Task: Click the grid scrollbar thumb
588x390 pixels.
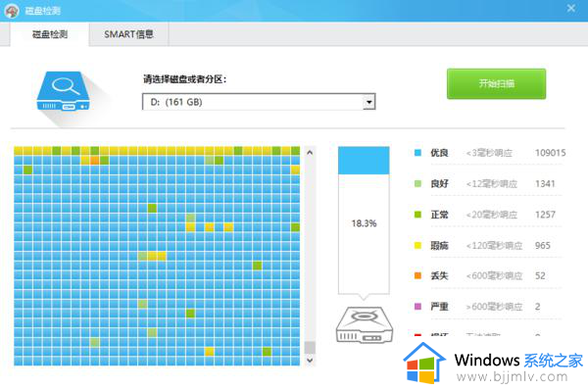Action: pyautogui.click(x=310, y=347)
